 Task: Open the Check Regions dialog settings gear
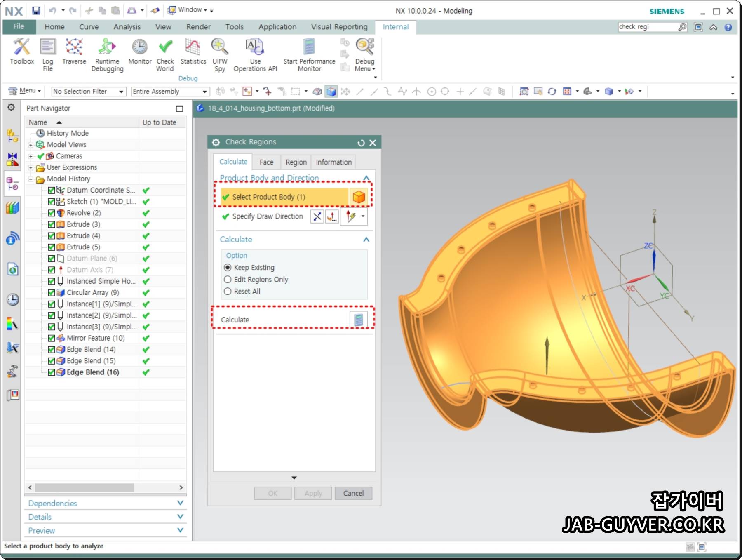pos(216,142)
